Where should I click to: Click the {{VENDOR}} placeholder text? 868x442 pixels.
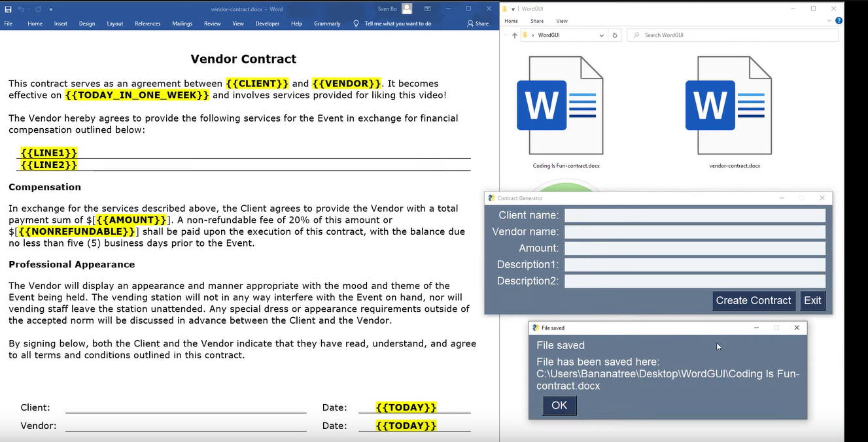[347, 84]
